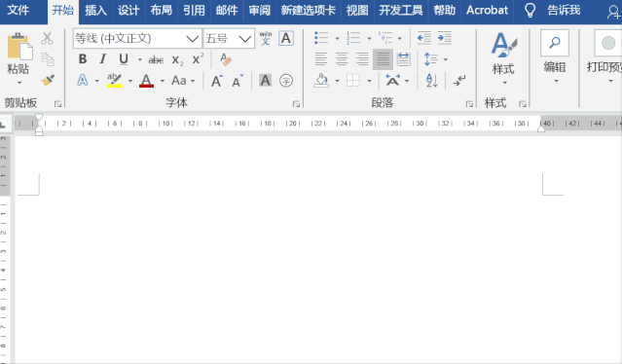Click the Cut scissors icon

47,38
